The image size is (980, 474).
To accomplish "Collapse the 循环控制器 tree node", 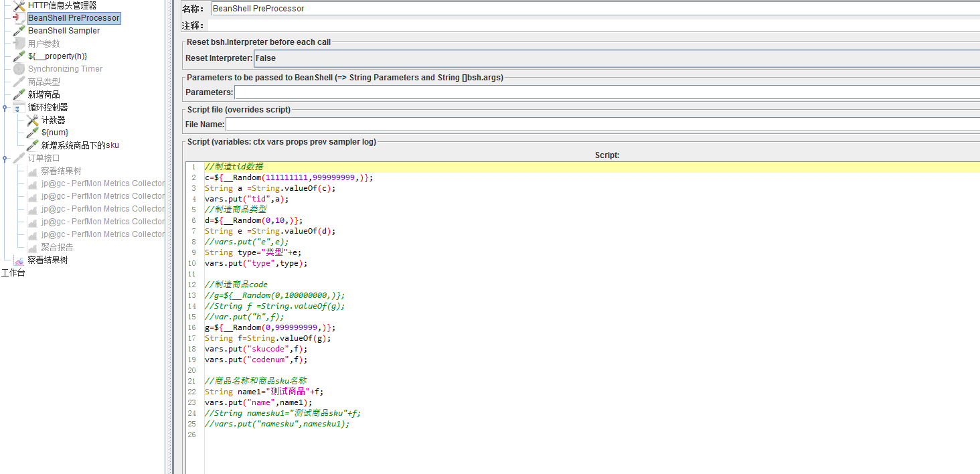I will (x=5, y=107).
